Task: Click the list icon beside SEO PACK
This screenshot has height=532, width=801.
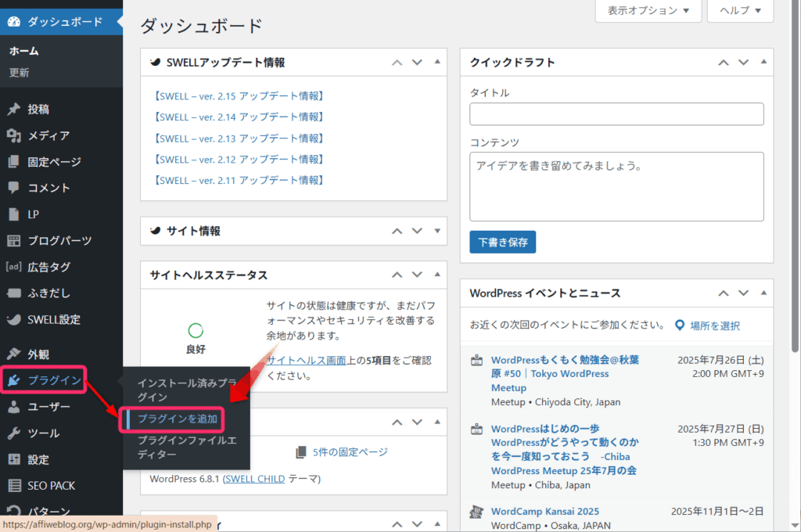Action: pyautogui.click(x=14, y=486)
